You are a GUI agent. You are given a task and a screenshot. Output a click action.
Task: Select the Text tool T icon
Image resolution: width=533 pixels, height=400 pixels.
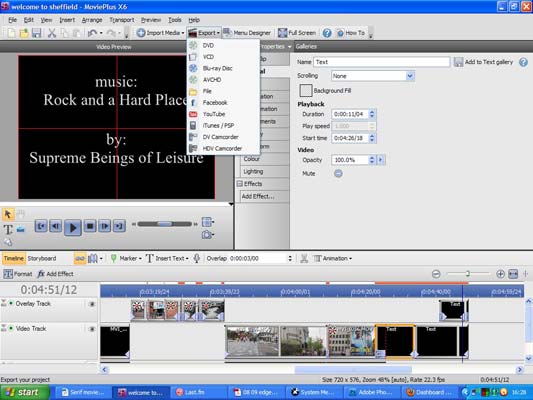[x=8, y=230]
